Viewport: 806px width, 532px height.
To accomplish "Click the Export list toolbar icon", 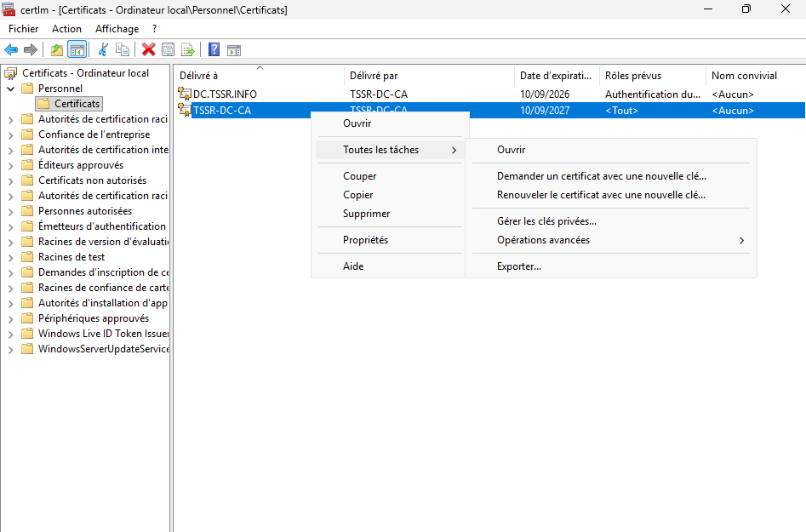I will (x=187, y=49).
